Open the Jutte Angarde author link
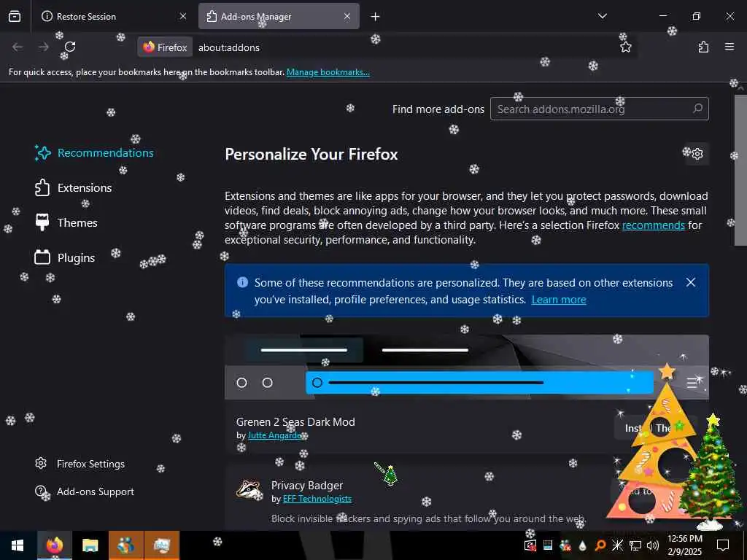 275,435
